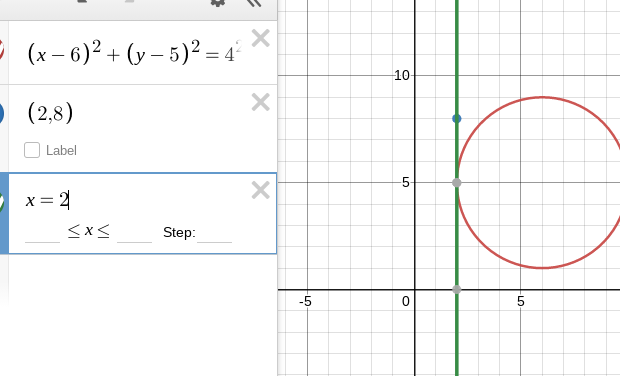Screen dimensions: 620x376
Task: Set the slider minimum bound field
Action: (42, 233)
